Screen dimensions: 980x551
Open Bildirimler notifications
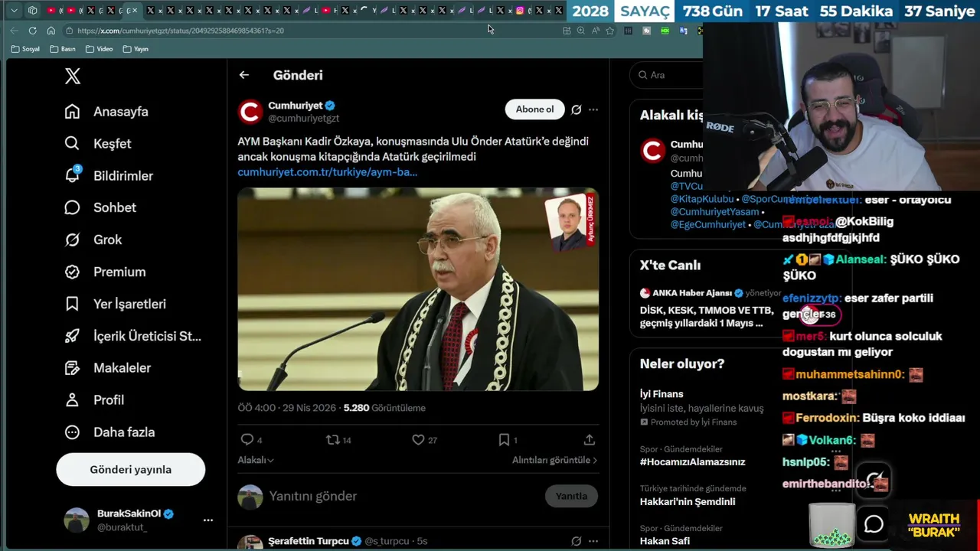[109, 176]
